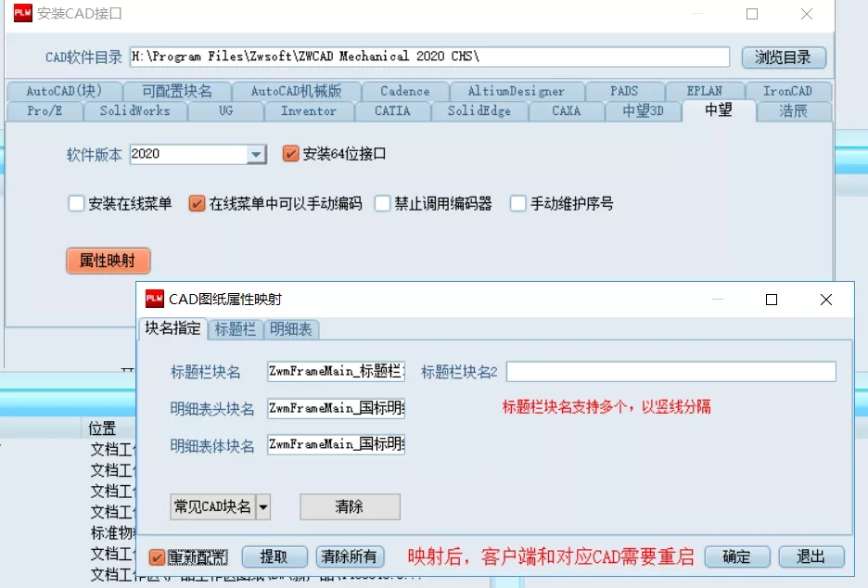Click the 标题栏块名2 input field
Viewport: 868px width, 588px height.
coord(670,372)
